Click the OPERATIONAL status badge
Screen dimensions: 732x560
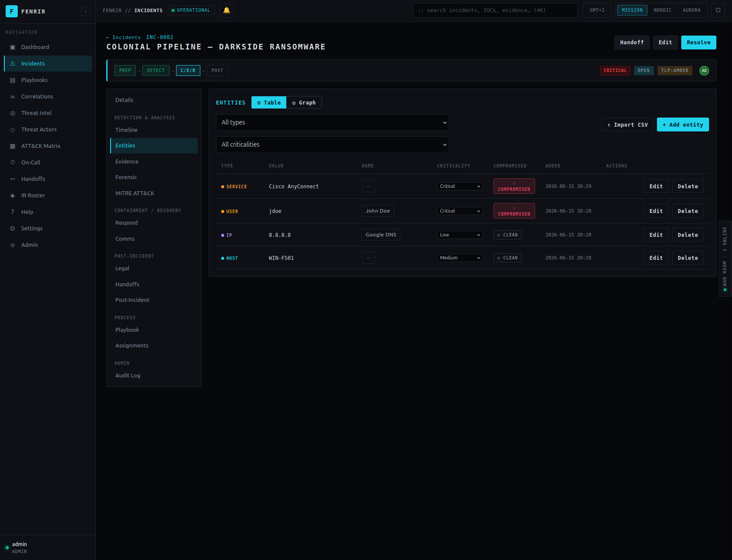point(191,10)
